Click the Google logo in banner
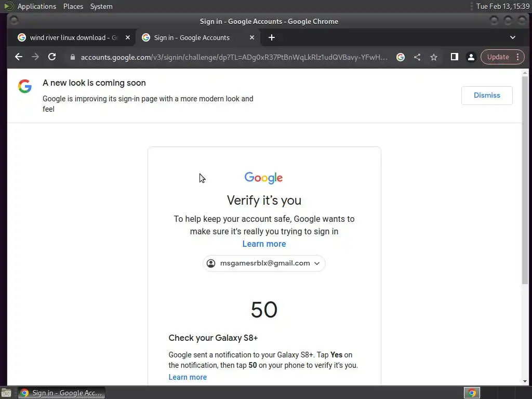532x399 pixels. point(25,86)
